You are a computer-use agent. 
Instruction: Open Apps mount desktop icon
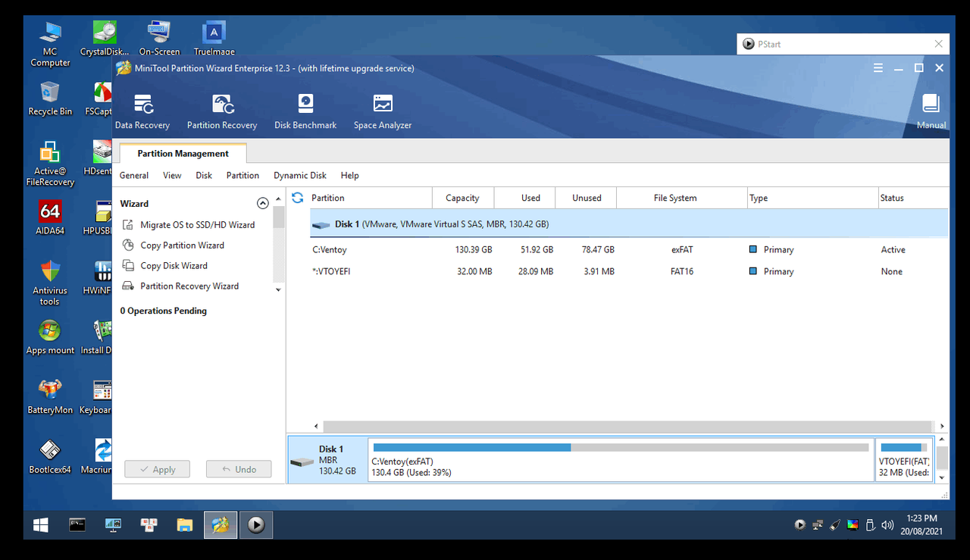(50, 337)
